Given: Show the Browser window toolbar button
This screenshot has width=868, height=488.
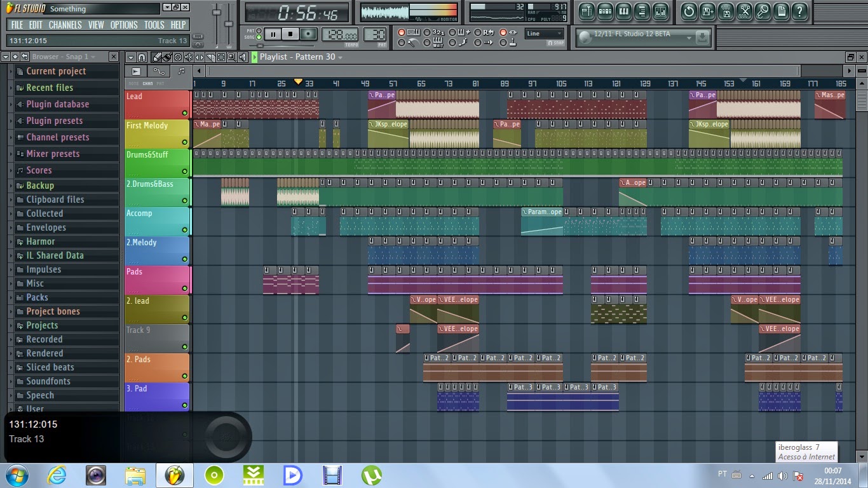Looking at the screenshot, I should [642, 11].
